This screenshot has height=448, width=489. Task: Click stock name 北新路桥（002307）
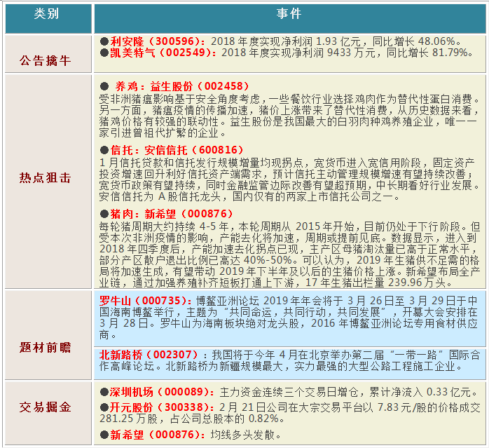149,355
